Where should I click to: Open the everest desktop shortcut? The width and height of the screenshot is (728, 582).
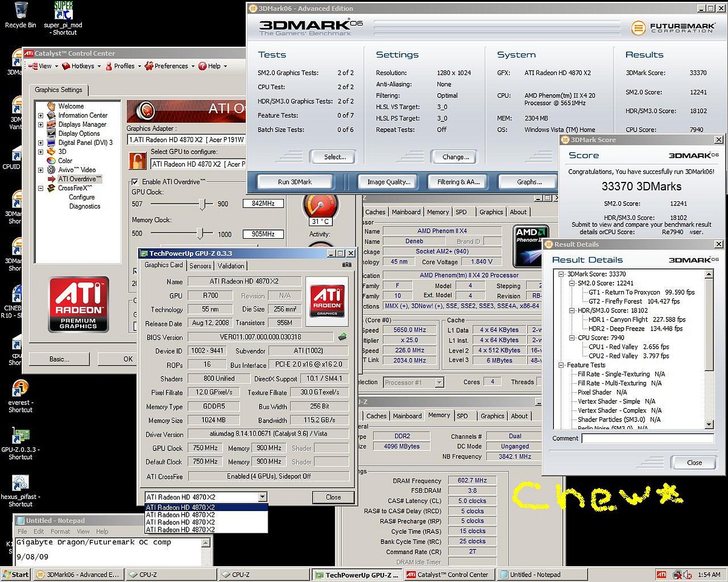point(20,396)
